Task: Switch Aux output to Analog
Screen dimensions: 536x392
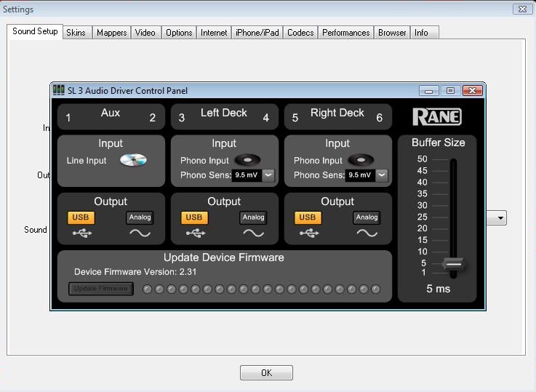Action: pos(140,217)
